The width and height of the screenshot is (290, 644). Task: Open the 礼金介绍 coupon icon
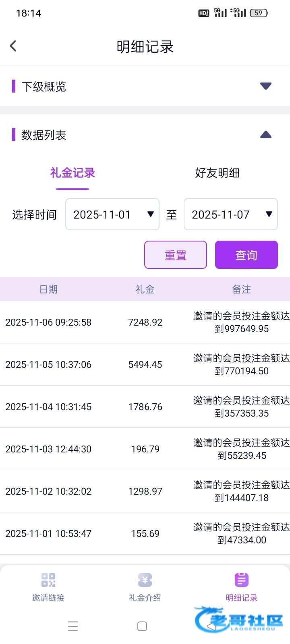(x=145, y=580)
